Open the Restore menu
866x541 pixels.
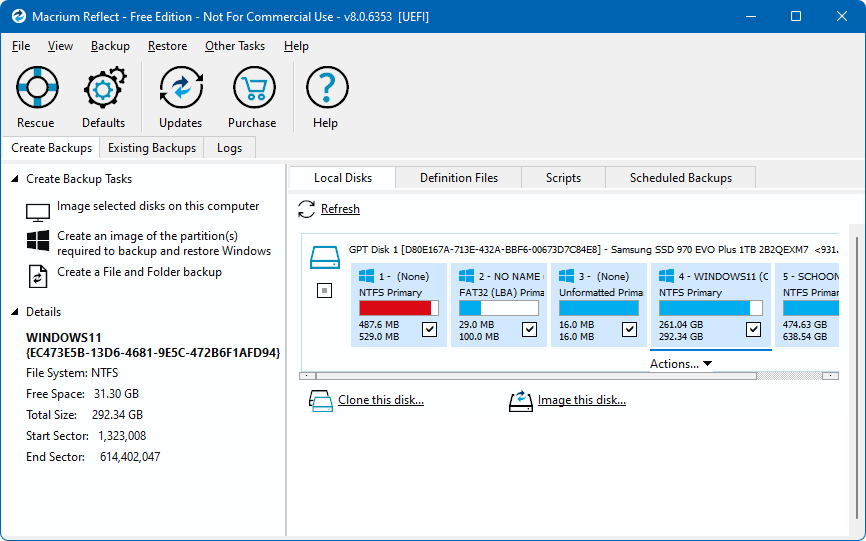[167, 46]
